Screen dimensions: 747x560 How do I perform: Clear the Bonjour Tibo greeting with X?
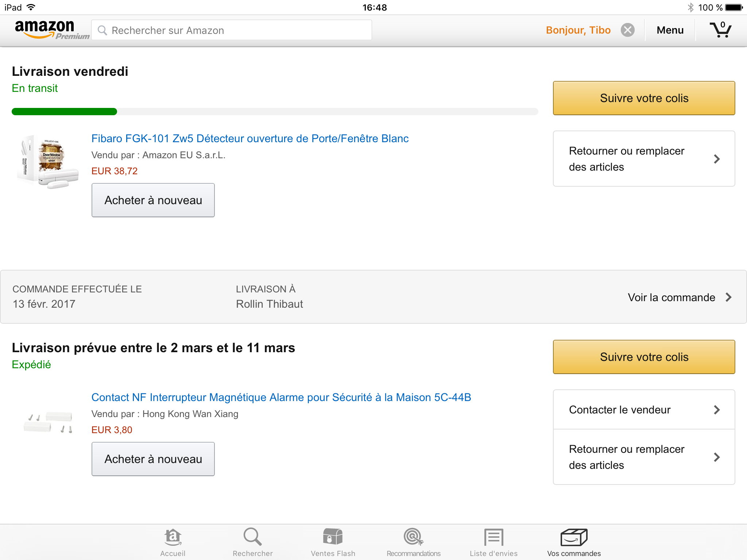628,30
